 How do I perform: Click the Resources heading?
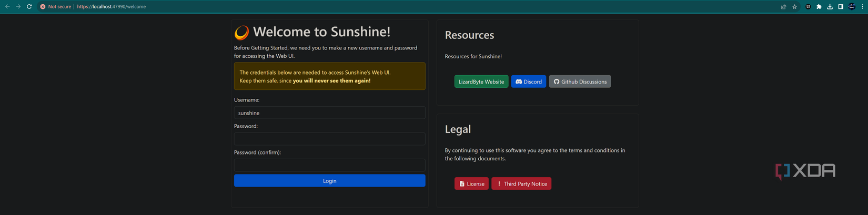[469, 35]
